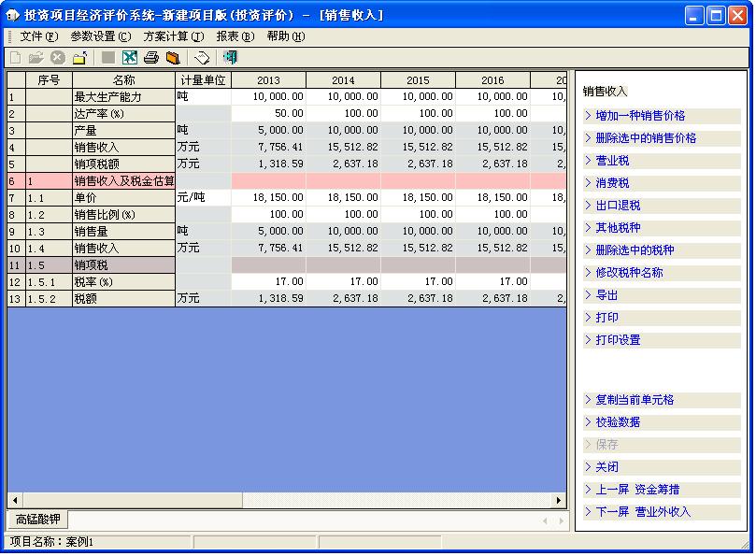The width and height of the screenshot is (756, 556).
Task: Click the horizontal scrollbar left arrow
Action: click(x=15, y=500)
